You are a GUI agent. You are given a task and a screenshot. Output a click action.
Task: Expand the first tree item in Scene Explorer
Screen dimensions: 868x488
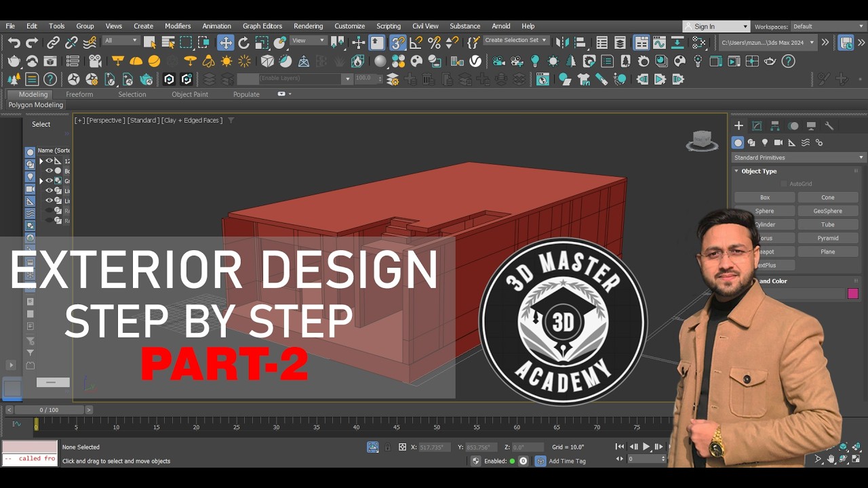(41, 161)
